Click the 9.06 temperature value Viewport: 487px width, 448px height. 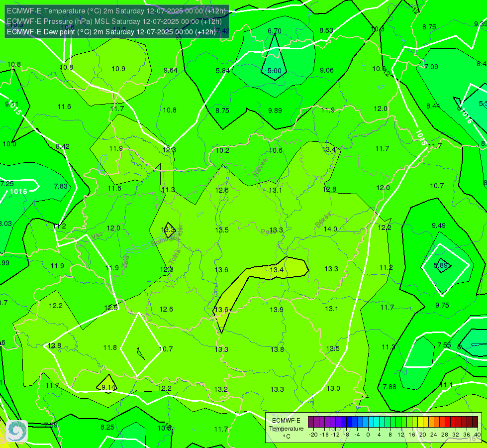tap(327, 70)
